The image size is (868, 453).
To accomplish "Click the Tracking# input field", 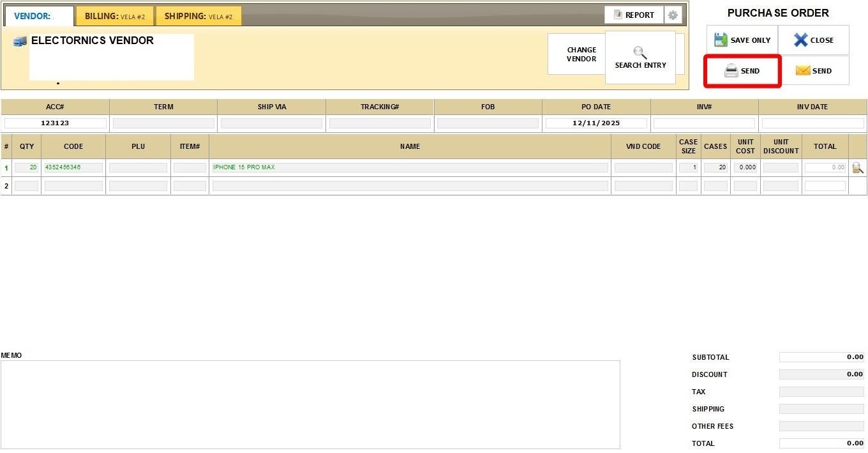I will point(380,123).
